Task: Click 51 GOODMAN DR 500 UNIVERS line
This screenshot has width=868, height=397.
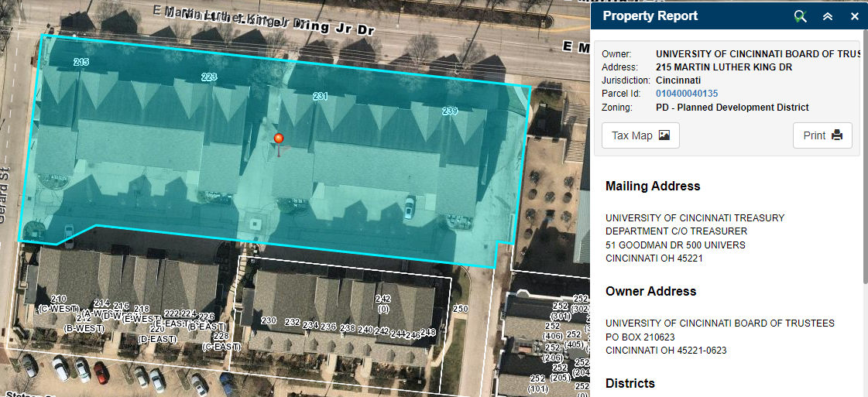Action: click(675, 245)
